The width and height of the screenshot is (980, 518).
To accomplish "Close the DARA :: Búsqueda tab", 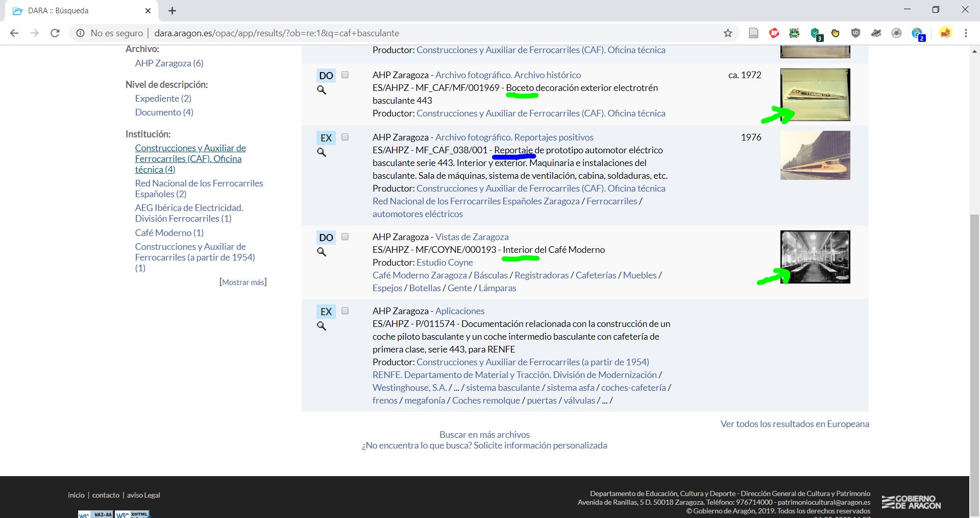I will [x=148, y=11].
